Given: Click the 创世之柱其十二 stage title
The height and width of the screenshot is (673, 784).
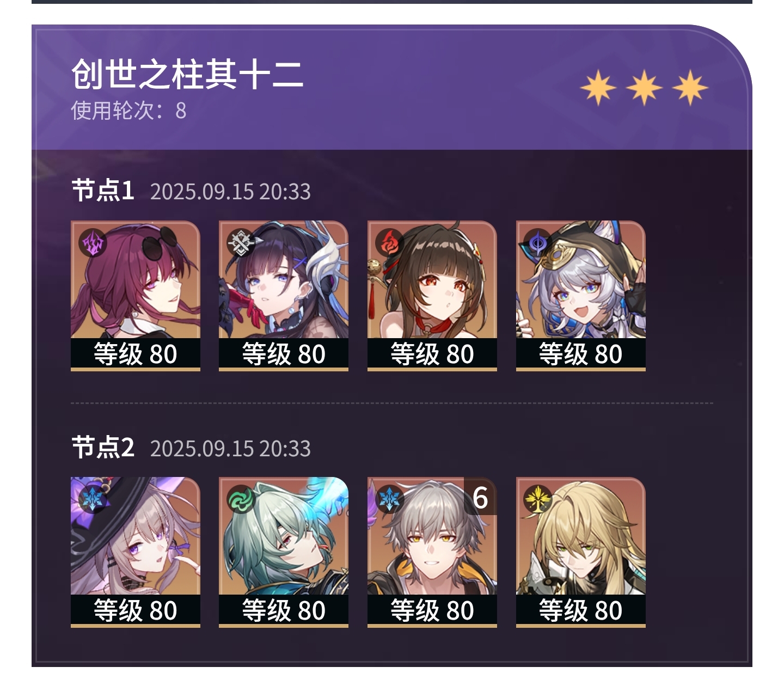Looking at the screenshot, I should click(187, 74).
